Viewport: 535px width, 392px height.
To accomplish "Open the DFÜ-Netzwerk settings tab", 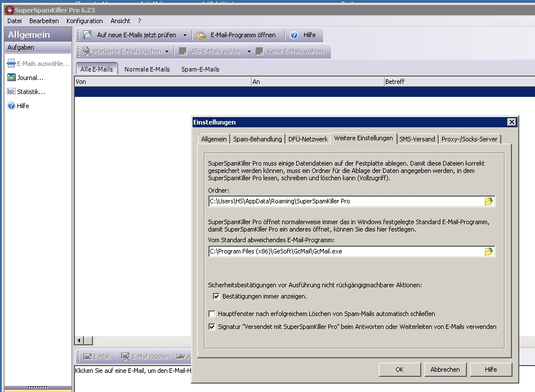I will click(x=308, y=139).
